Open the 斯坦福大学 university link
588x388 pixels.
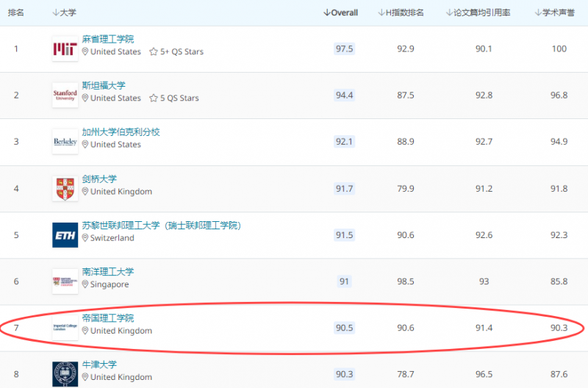(104, 85)
